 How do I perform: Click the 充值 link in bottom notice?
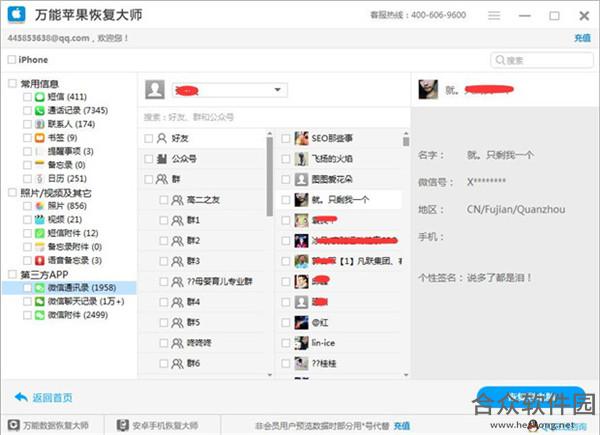click(x=402, y=425)
